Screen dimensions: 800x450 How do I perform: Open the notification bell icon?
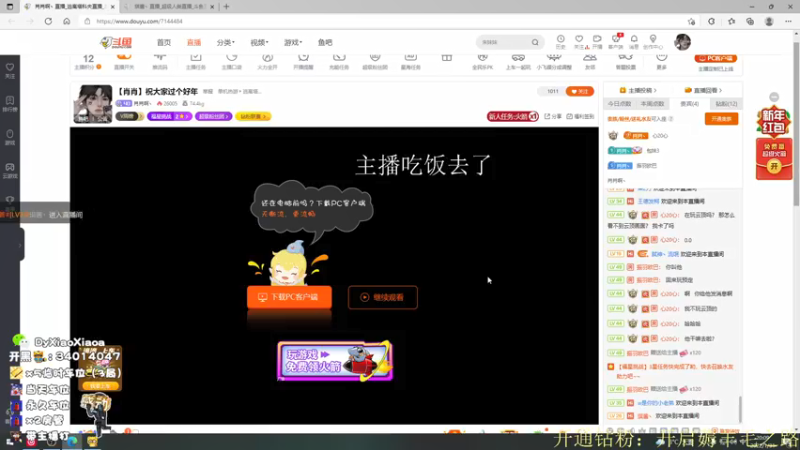coord(634,41)
